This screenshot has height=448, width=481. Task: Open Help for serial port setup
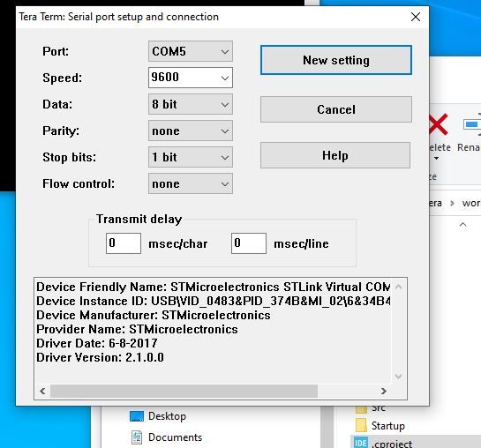(x=335, y=155)
